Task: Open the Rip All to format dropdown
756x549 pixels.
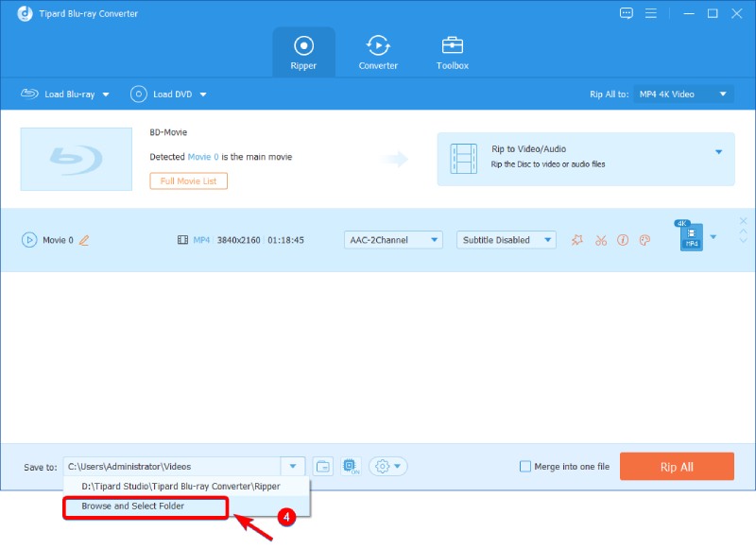Action: coord(683,94)
